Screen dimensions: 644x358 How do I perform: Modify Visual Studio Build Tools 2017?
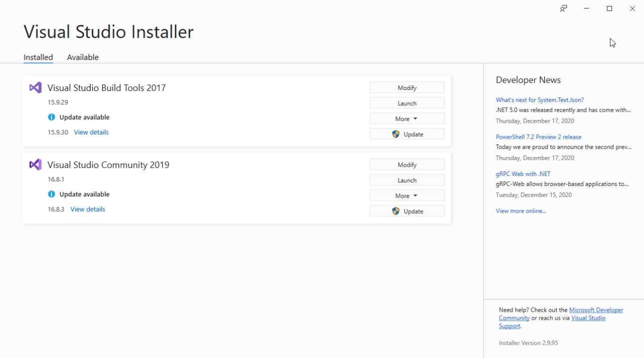tap(407, 87)
